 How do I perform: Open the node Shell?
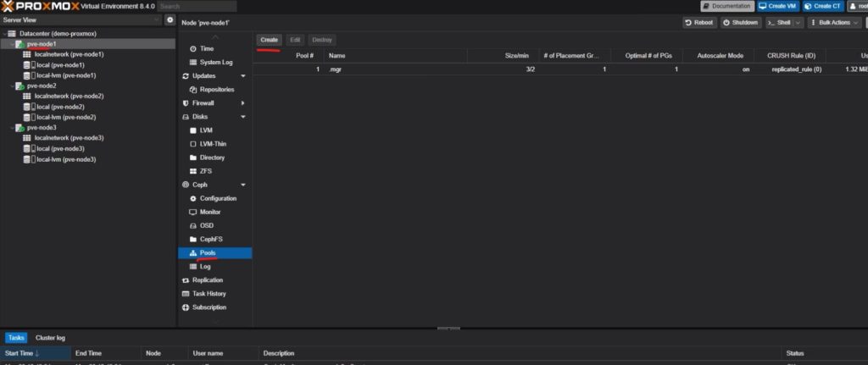click(x=779, y=23)
